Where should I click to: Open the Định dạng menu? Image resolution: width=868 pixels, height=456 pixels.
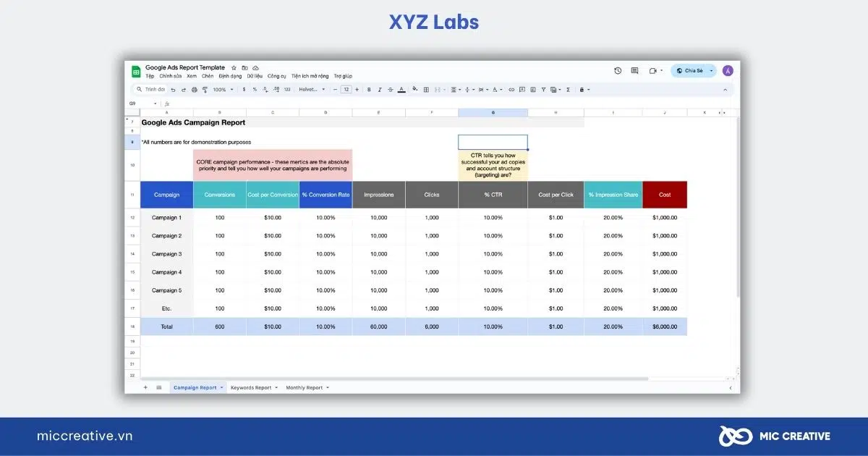pyautogui.click(x=230, y=76)
